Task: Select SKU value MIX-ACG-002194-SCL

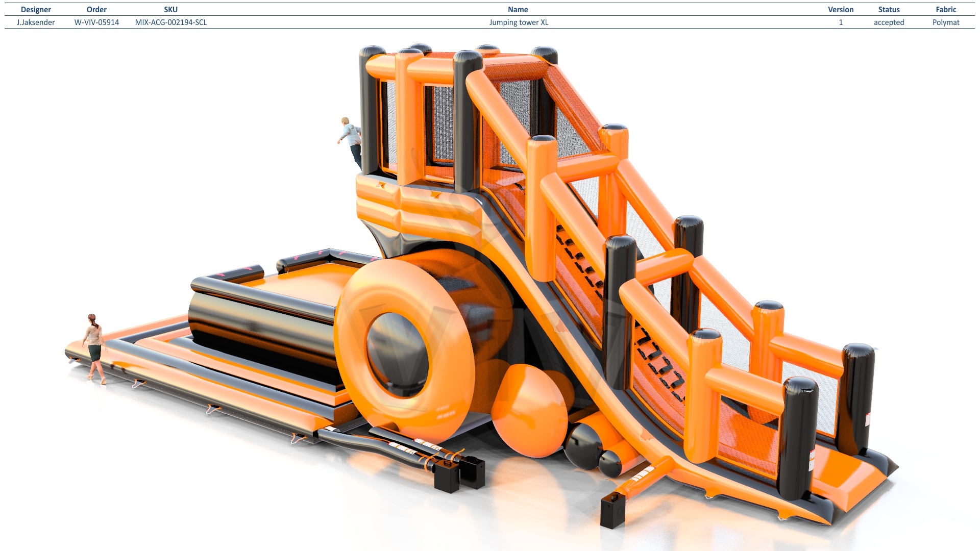Action: click(x=171, y=22)
